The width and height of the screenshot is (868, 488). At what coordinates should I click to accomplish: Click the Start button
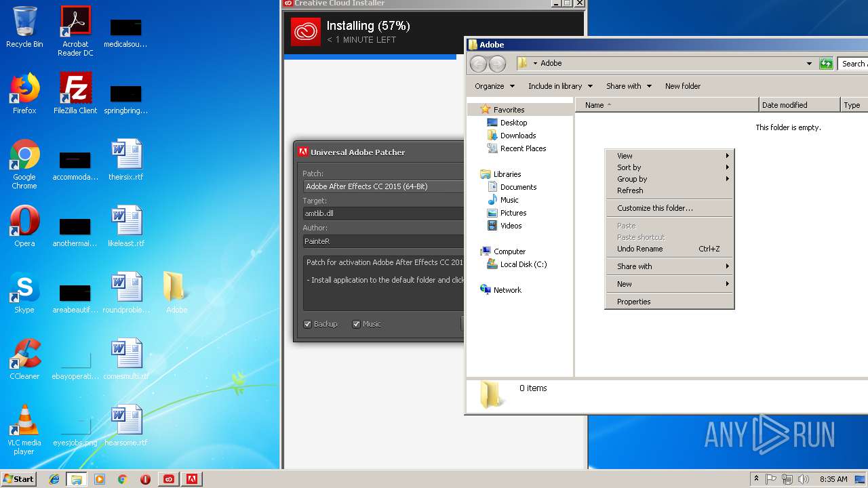click(18, 479)
